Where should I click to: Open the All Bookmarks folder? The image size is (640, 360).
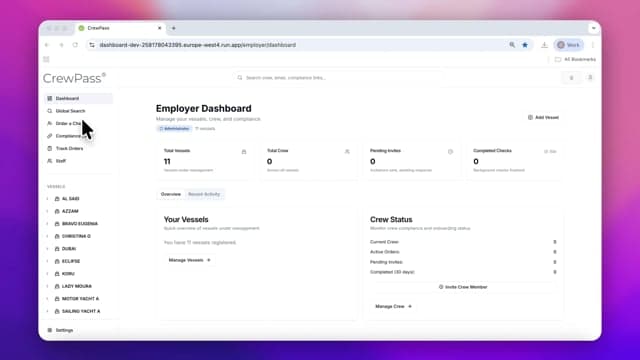coord(575,60)
